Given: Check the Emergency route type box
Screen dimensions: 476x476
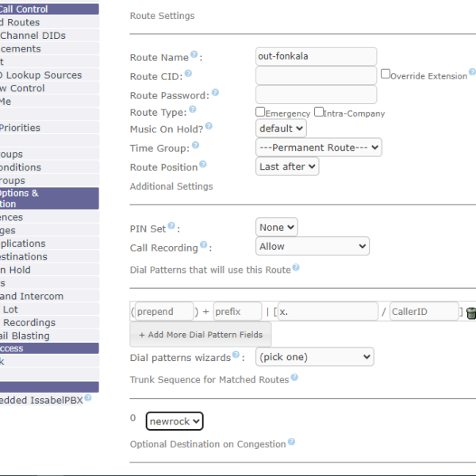Looking at the screenshot, I should 260,112.
